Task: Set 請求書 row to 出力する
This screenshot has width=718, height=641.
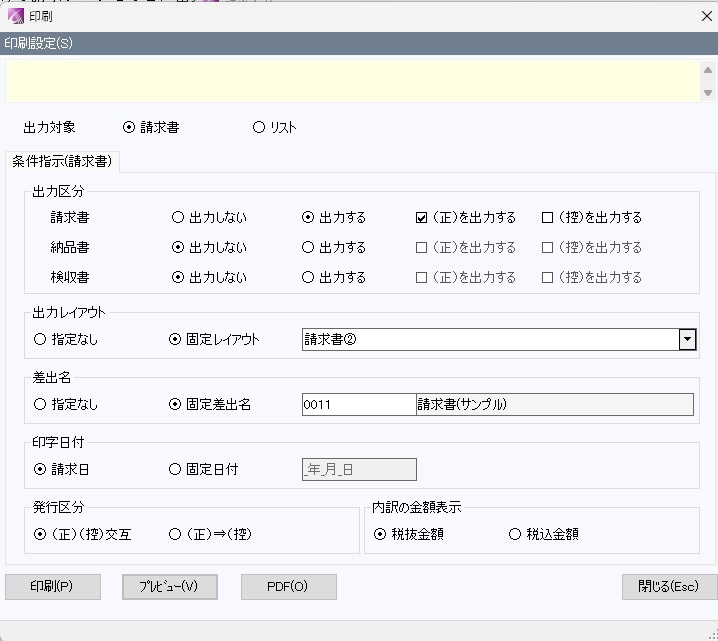Action: click(x=334, y=217)
